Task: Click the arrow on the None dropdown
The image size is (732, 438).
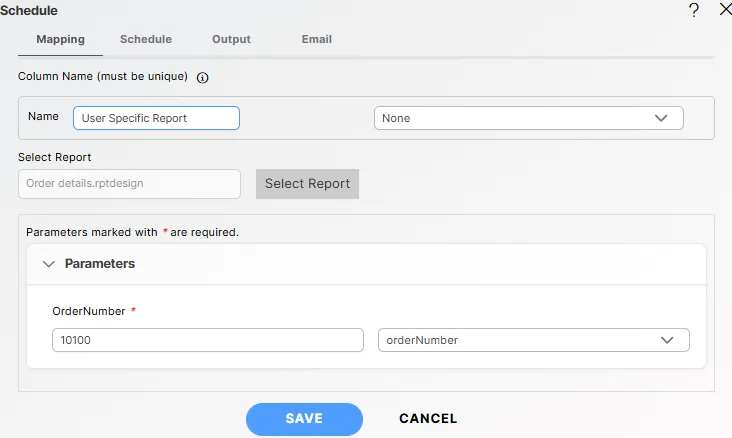Action: (x=661, y=118)
